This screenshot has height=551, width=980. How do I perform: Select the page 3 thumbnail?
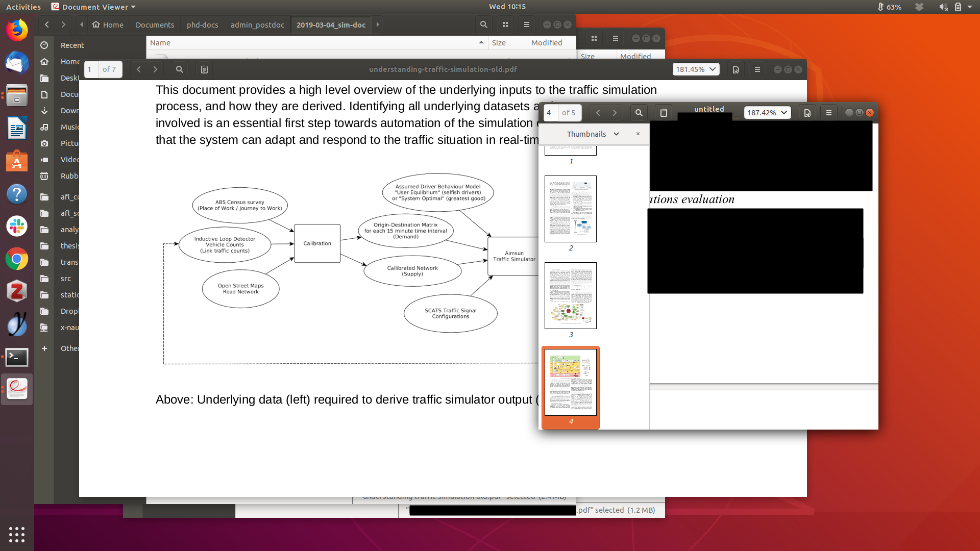pyautogui.click(x=570, y=295)
